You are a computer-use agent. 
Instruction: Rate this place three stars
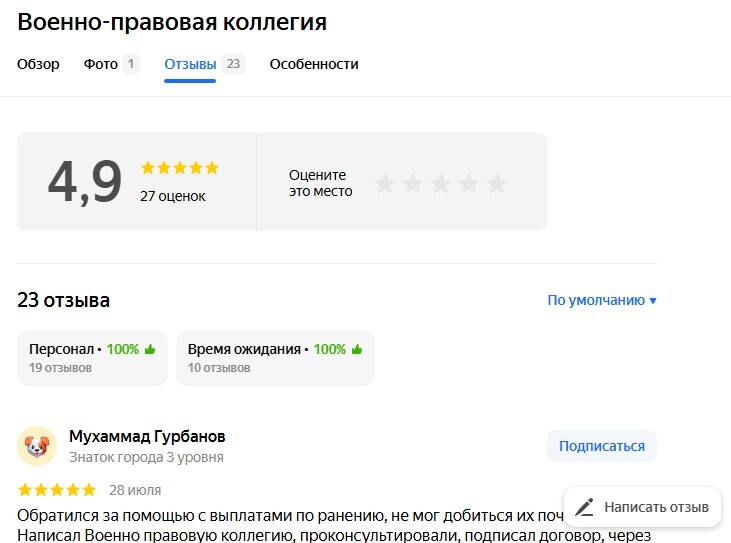pyautogui.click(x=441, y=183)
